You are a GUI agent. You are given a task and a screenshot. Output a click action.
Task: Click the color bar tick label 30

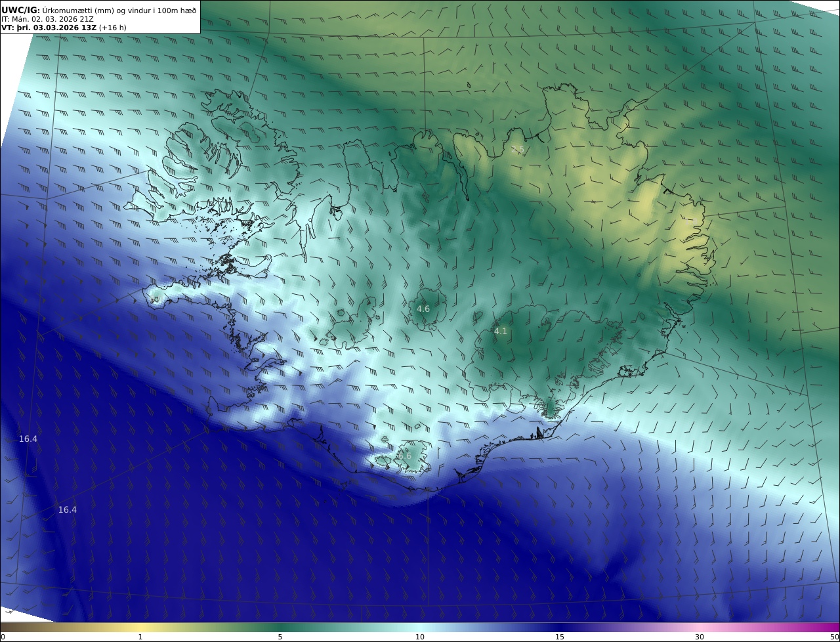[x=700, y=637]
